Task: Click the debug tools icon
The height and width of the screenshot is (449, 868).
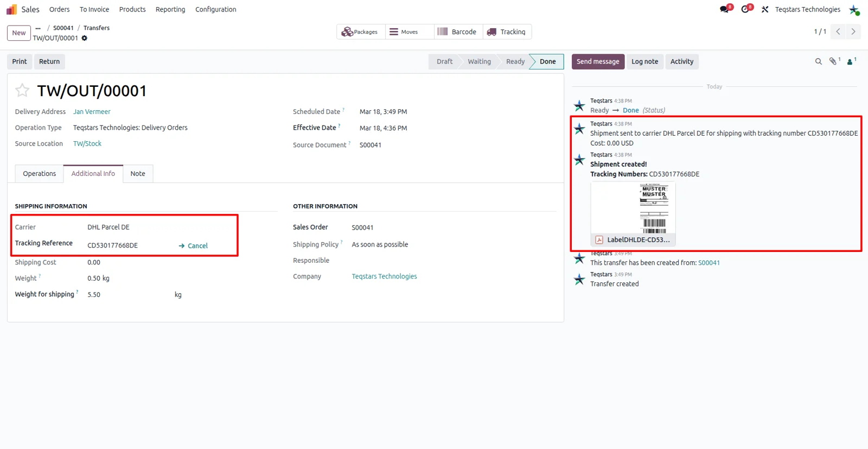Action: pos(765,9)
